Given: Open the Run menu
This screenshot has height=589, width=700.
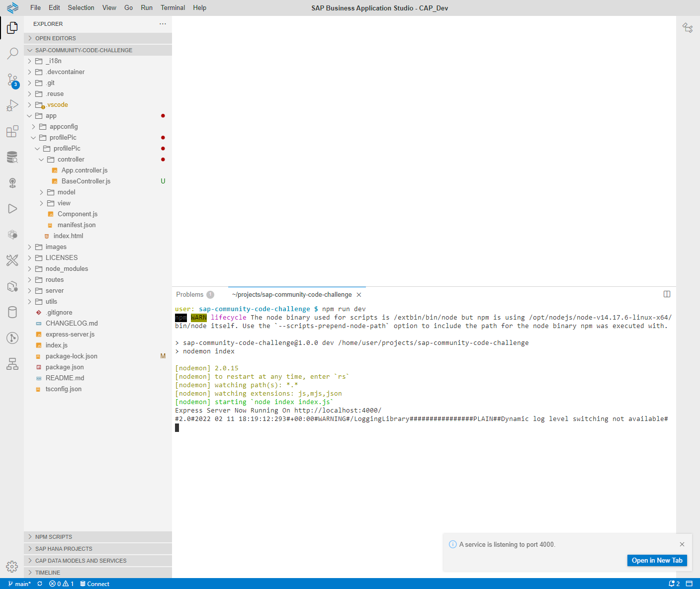Looking at the screenshot, I should tap(147, 8).
